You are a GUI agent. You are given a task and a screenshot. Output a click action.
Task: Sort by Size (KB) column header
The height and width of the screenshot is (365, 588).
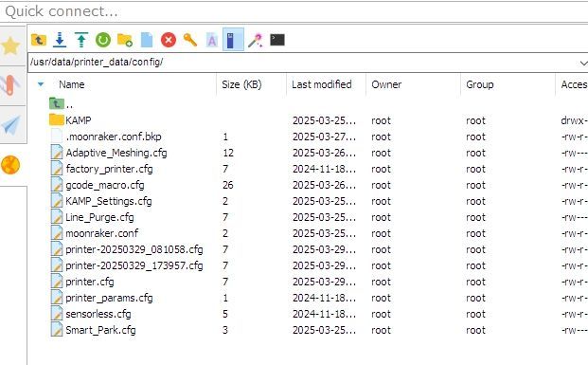pyautogui.click(x=241, y=84)
